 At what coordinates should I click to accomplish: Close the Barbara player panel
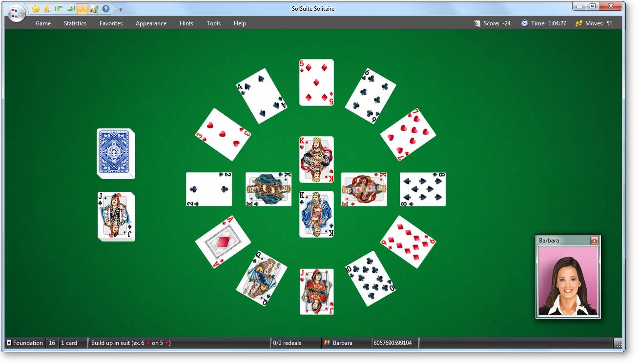pyautogui.click(x=594, y=241)
